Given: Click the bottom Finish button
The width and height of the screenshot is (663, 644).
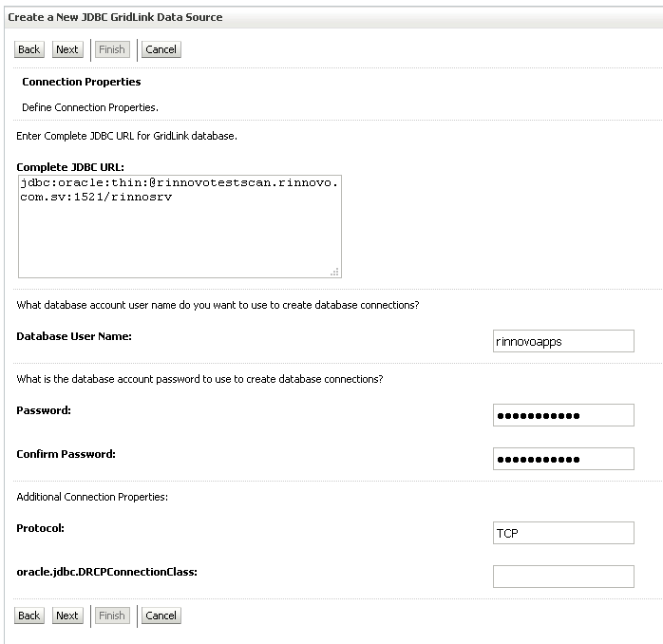Looking at the screenshot, I should tap(112, 616).
